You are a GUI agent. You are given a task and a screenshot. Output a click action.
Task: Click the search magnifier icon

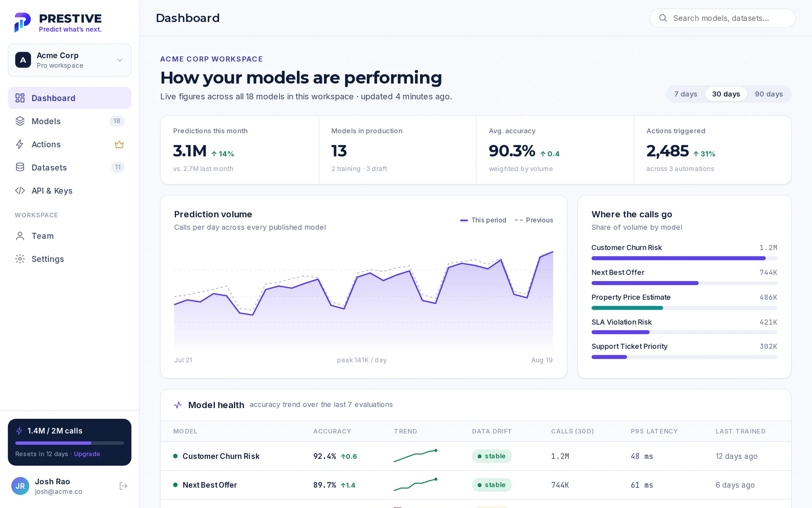663,18
